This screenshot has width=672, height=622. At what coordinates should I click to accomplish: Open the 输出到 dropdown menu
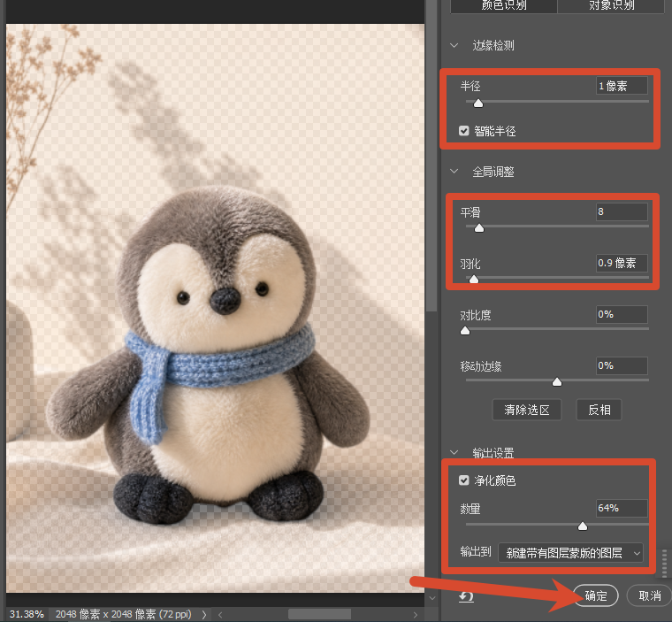[x=570, y=552]
